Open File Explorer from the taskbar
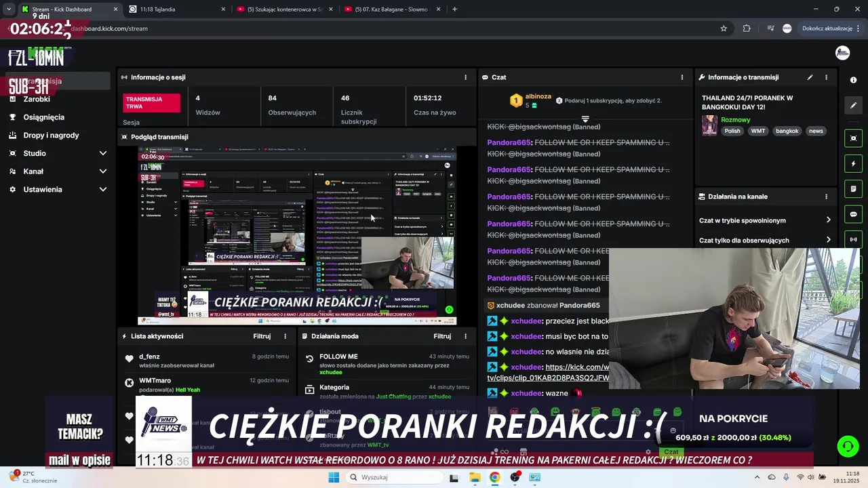The width and height of the screenshot is (868, 488). [x=475, y=477]
